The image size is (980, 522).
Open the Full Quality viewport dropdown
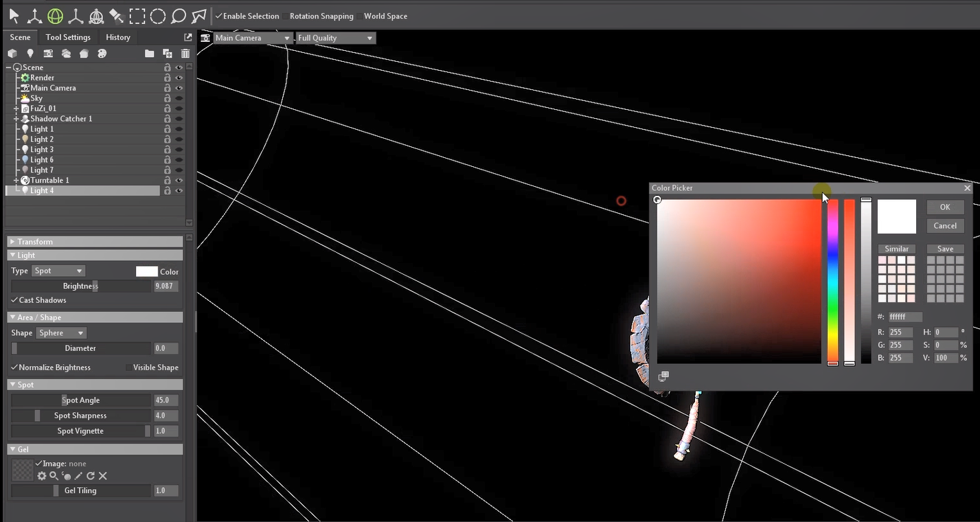[336, 38]
